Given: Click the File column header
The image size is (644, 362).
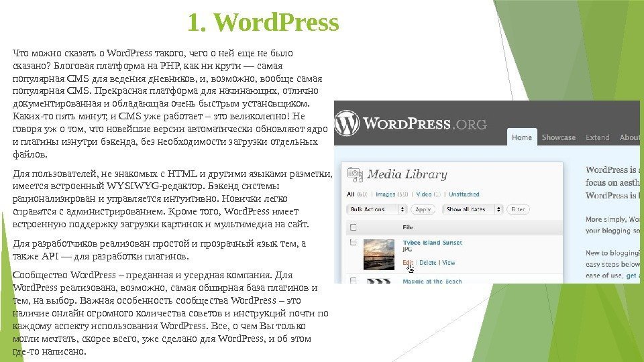Looking at the screenshot, I should point(407,227).
